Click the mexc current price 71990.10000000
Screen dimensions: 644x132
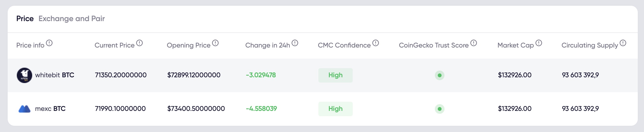click(120, 109)
